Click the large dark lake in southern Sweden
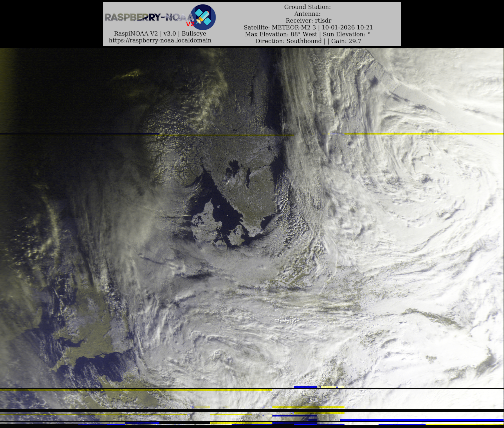 234,167
